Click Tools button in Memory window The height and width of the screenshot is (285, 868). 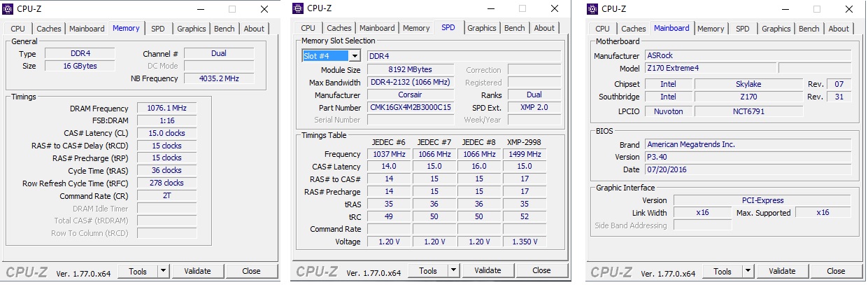coord(138,271)
